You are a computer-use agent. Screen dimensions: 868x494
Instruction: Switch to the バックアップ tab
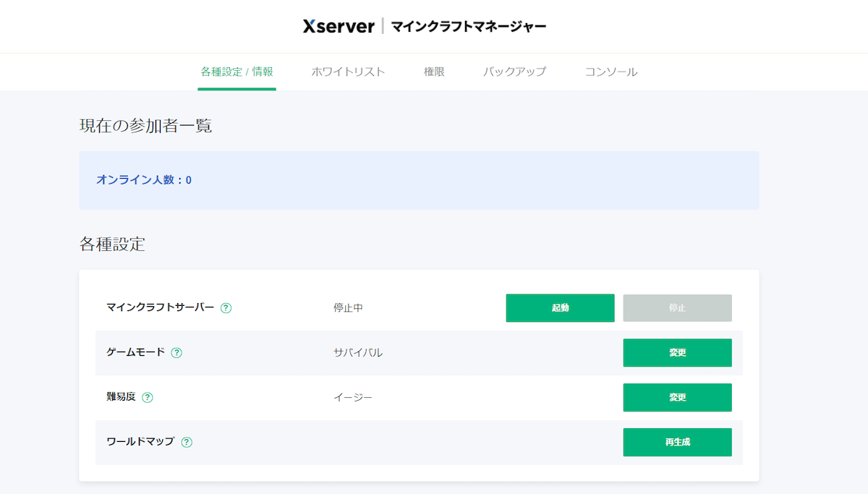tap(514, 72)
